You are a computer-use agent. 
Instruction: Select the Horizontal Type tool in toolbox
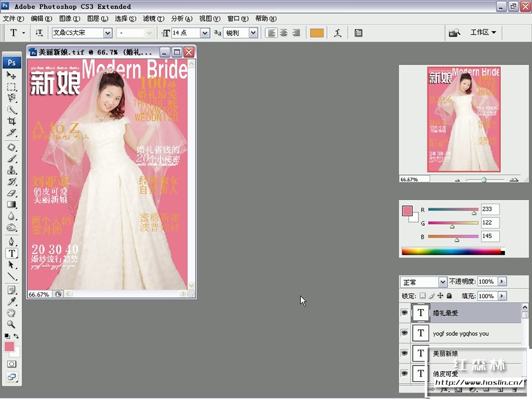coord(11,253)
